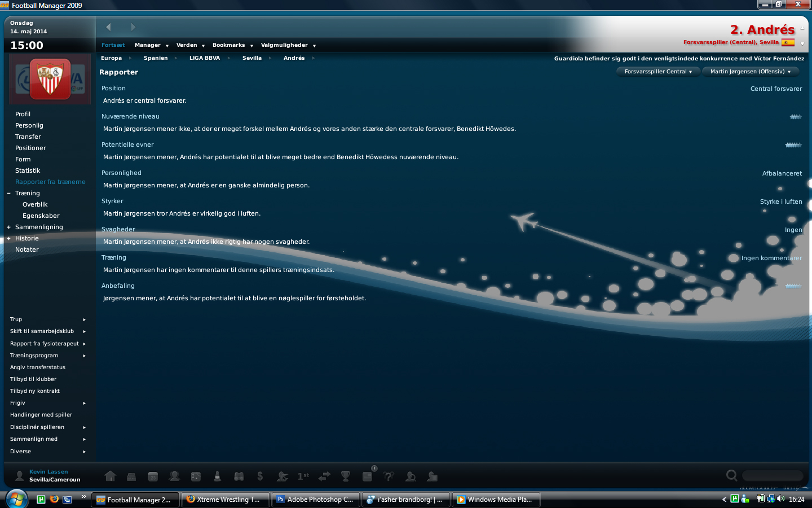Image resolution: width=812 pixels, height=508 pixels.
Task: Select Positioner in the sidebar
Action: click(x=30, y=148)
